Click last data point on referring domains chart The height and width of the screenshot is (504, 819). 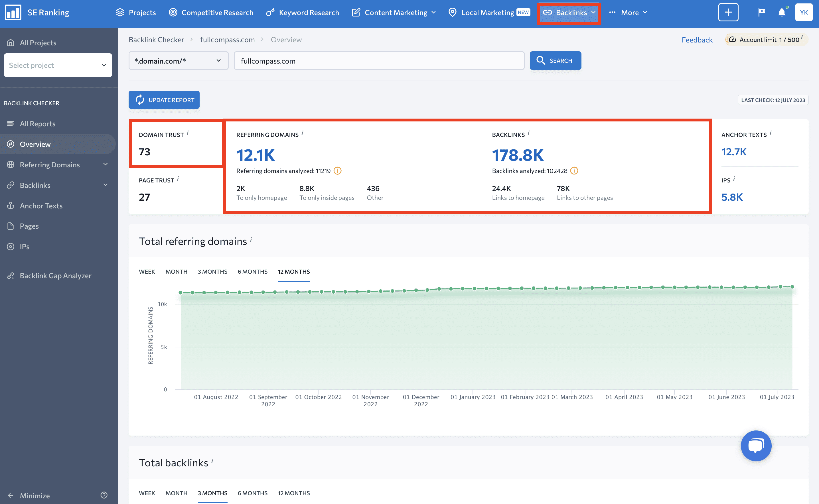click(x=792, y=287)
